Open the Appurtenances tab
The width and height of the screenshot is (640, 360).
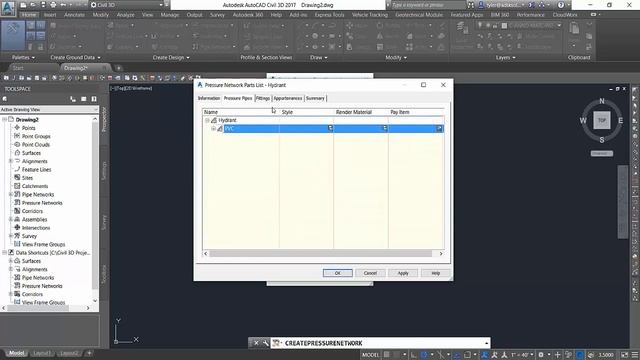tap(288, 98)
